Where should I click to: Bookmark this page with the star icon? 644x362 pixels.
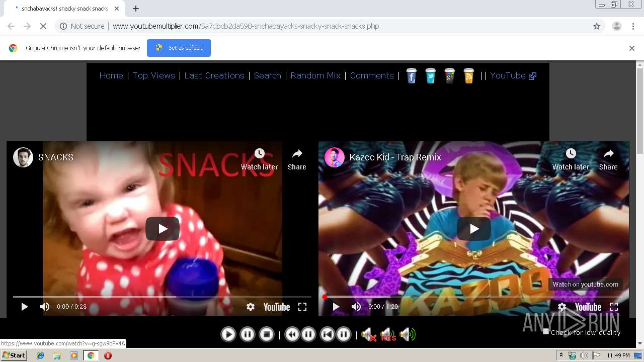tap(597, 26)
